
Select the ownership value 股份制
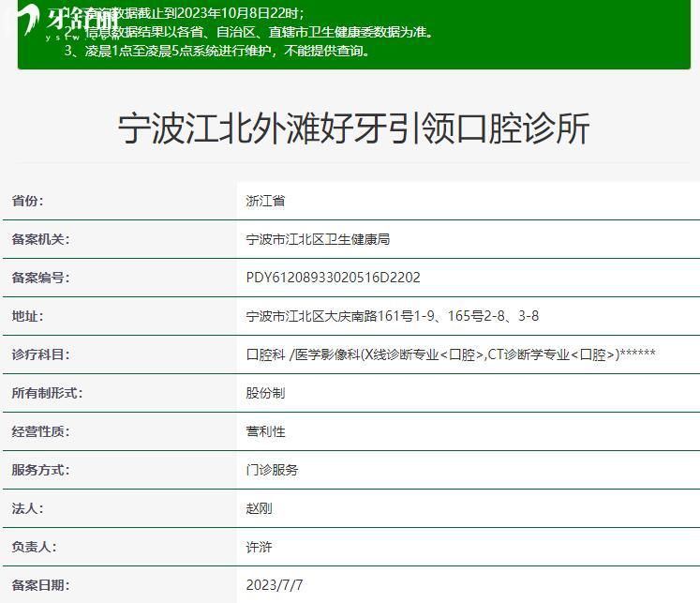click(265, 393)
